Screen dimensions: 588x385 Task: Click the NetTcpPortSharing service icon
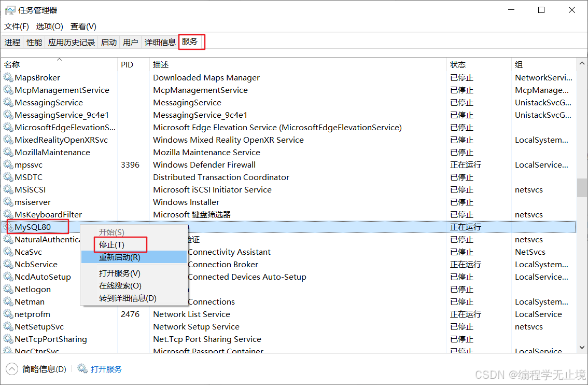coord(8,339)
